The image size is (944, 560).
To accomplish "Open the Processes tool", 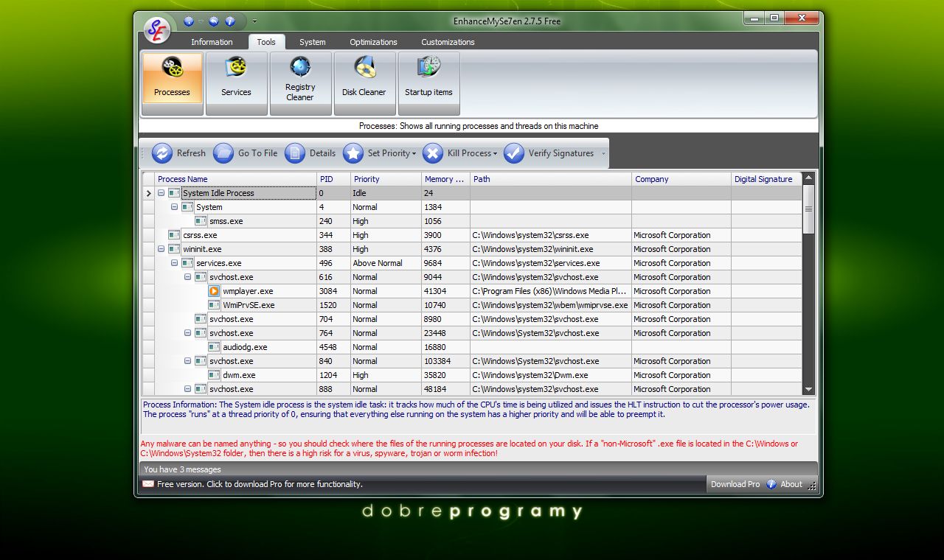I will 172,83.
